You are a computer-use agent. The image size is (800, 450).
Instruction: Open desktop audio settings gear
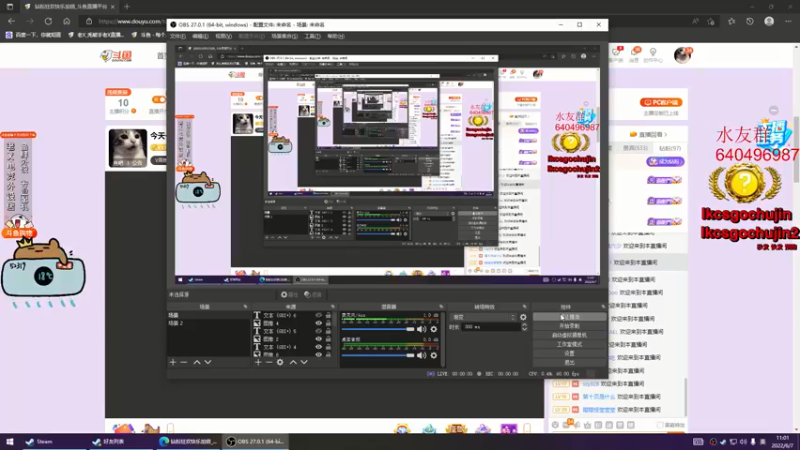click(x=434, y=355)
